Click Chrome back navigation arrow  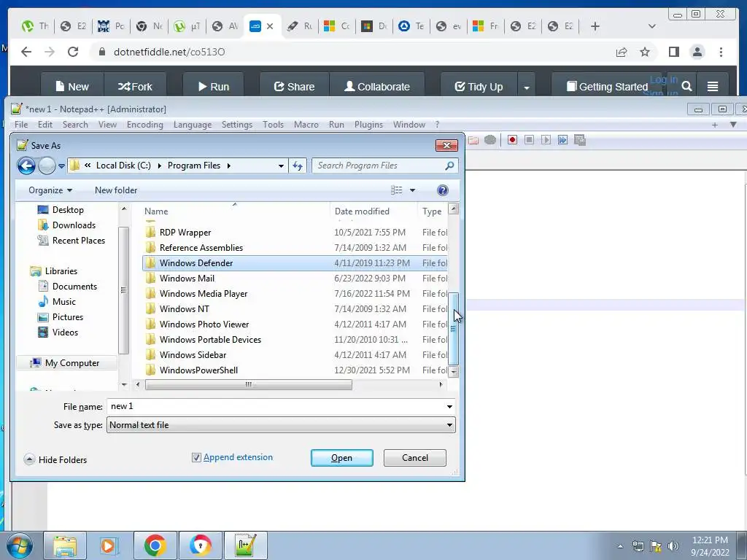[26, 52]
